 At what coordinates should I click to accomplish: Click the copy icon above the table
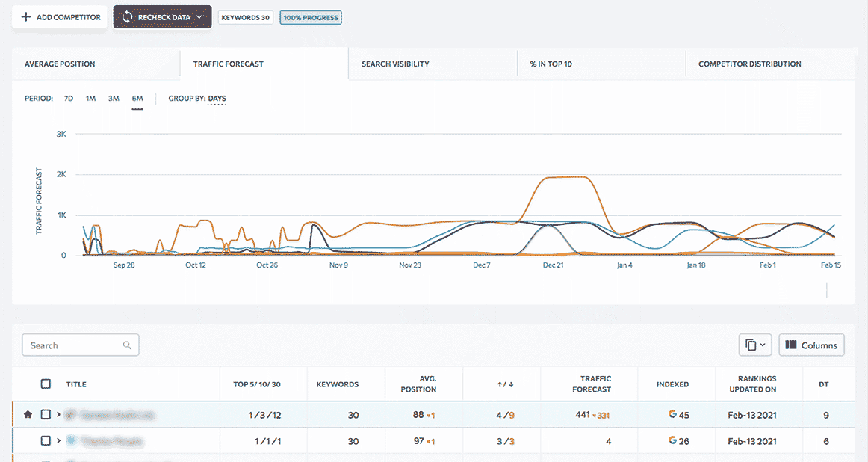pos(751,345)
